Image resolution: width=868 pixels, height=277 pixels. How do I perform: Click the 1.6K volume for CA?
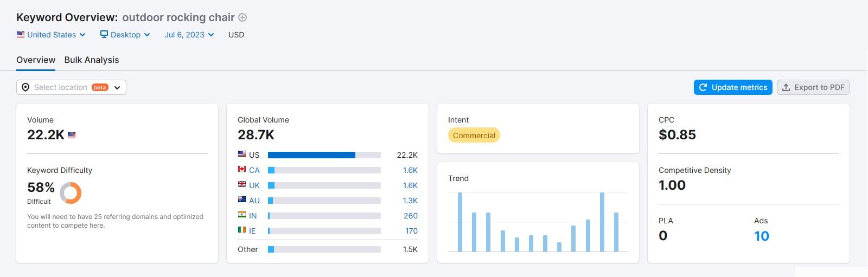coord(410,170)
